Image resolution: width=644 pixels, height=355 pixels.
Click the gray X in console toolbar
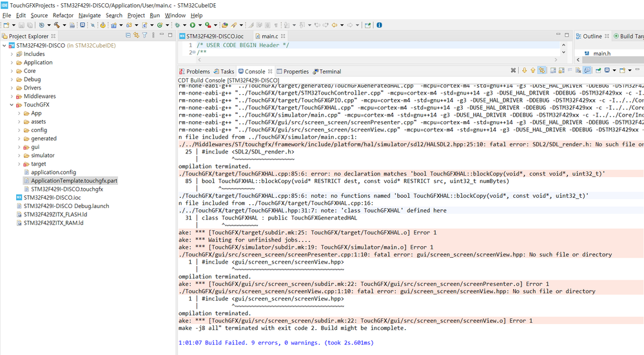513,71
